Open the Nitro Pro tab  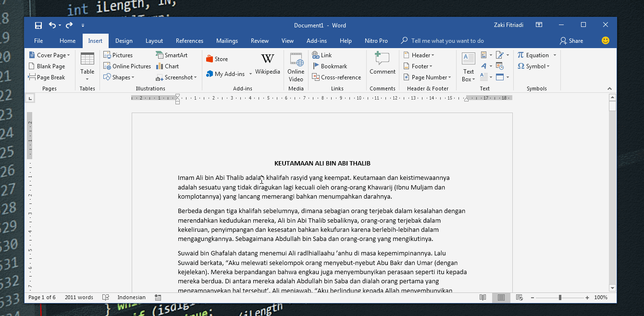click(376, 41)
